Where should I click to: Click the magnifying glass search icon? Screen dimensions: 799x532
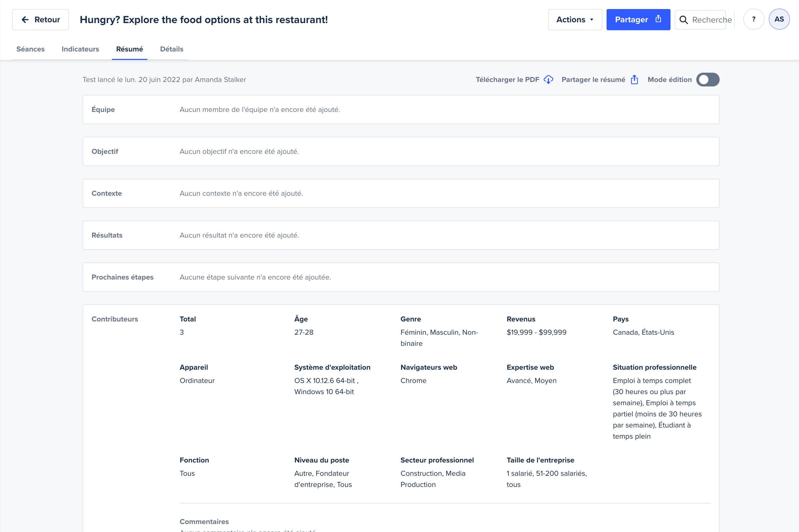(x=684, y=20)
